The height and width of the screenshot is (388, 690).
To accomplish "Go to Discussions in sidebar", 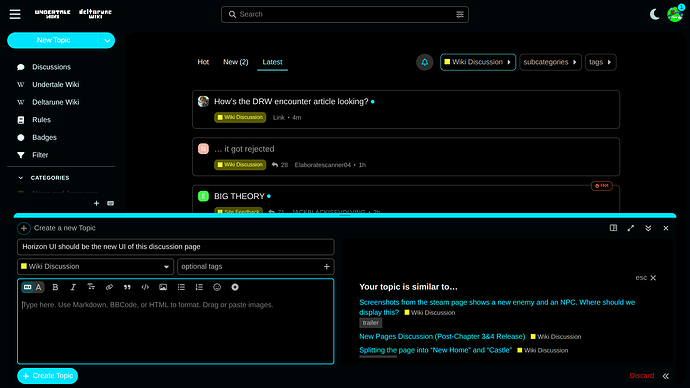I will coord(51,67).
